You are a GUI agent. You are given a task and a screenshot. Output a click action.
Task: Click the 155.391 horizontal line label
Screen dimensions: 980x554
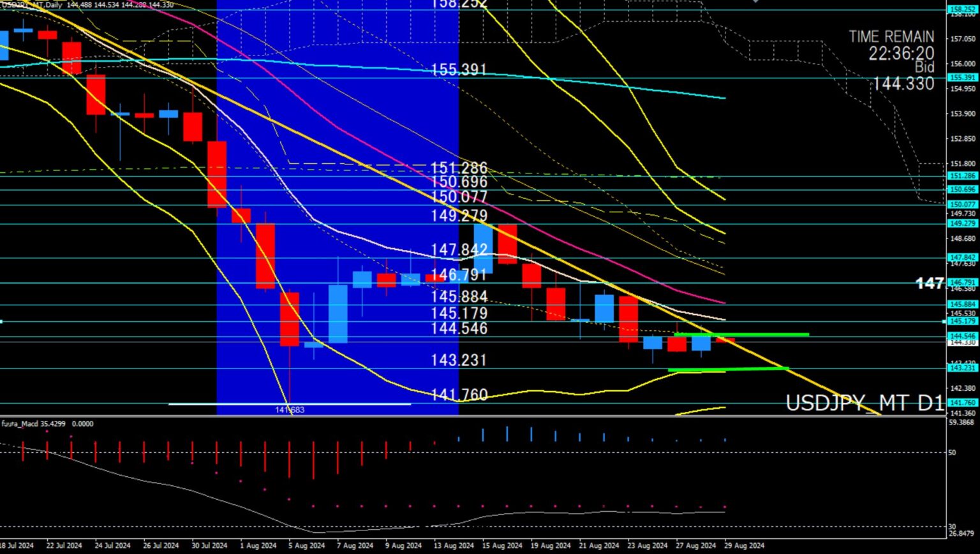(x=459, y=69)
